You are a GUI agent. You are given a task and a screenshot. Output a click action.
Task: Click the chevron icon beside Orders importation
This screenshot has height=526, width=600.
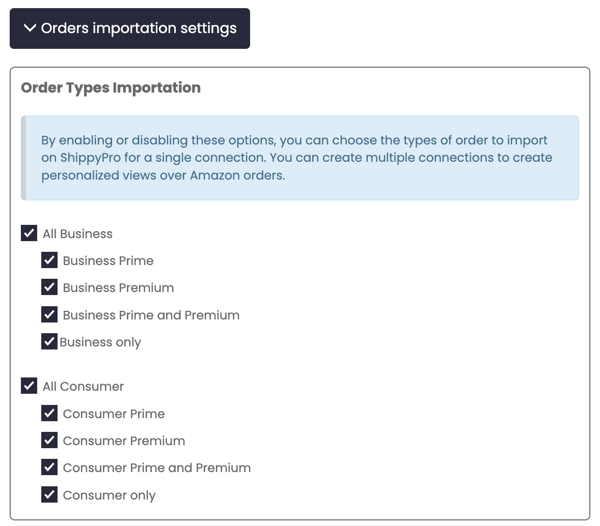tap(30, 28)
